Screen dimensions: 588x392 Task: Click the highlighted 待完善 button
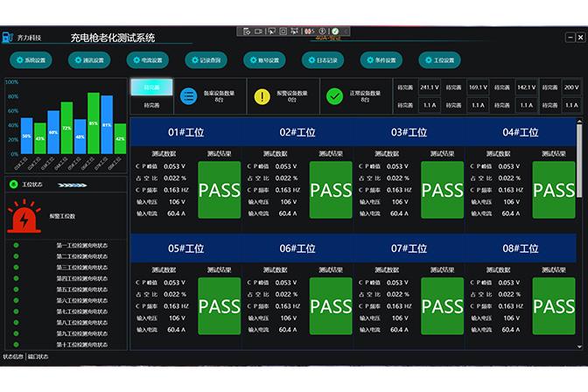[151, 87]
